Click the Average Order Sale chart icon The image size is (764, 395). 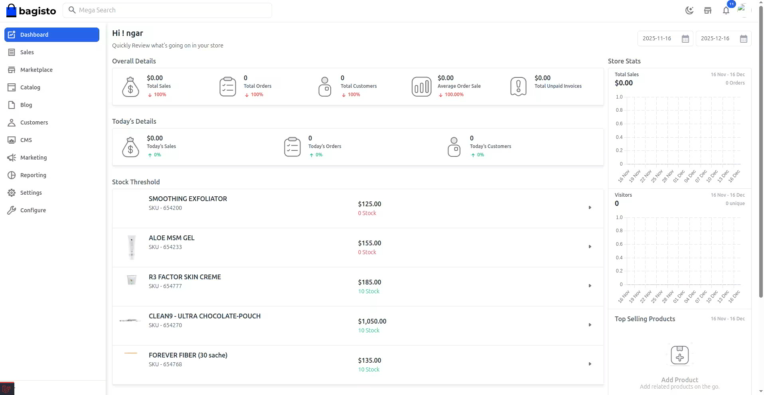(x=421, y=87)
